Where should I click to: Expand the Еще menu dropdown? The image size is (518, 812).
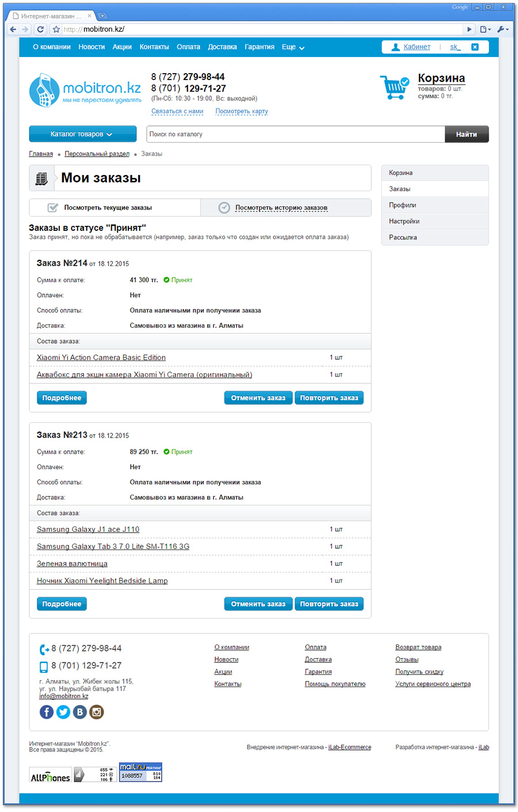(x=293, y=47)
